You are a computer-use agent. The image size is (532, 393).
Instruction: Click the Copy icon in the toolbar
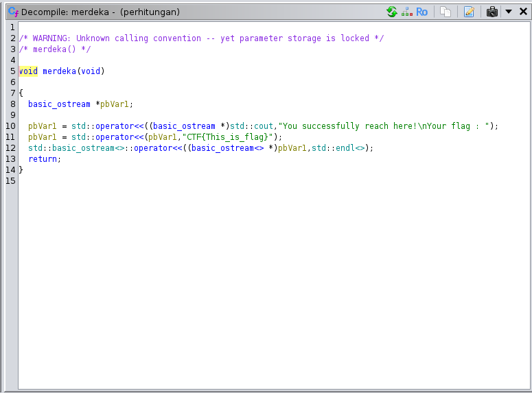(x=446, y=12)
